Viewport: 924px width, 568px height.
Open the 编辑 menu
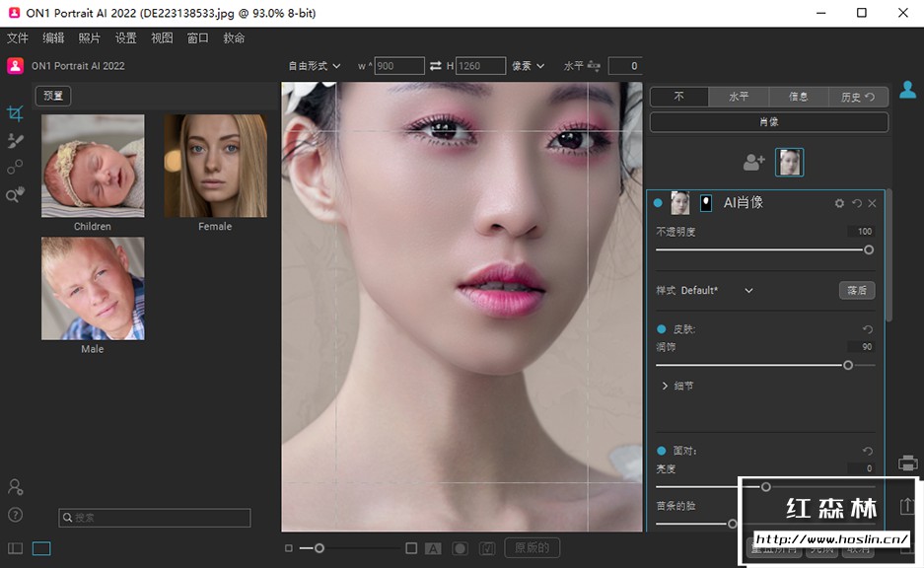click(53, 38)
